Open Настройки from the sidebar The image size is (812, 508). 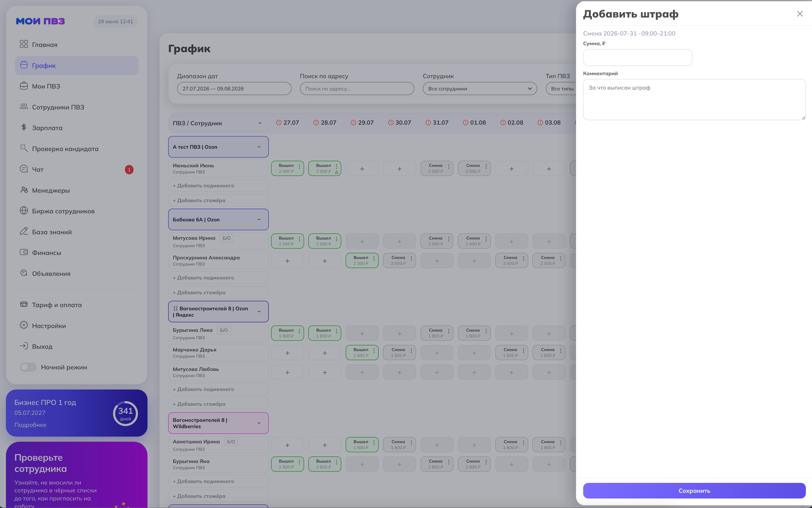(x=77, y=326)
